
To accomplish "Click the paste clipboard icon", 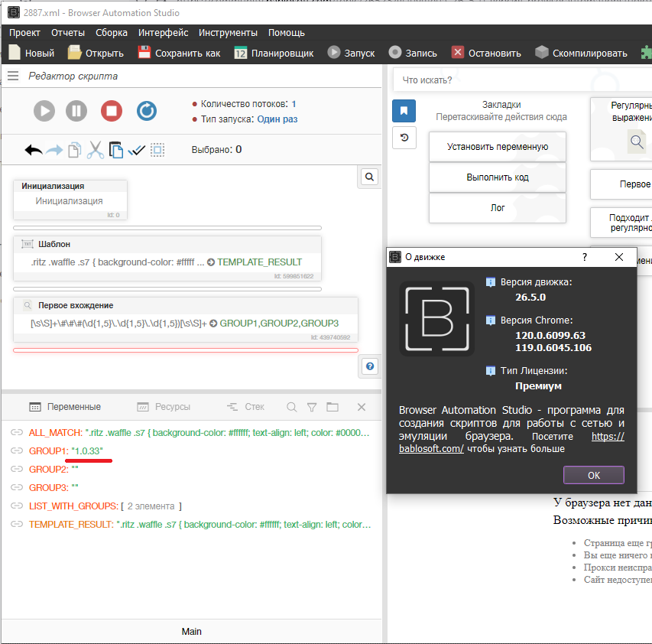I will coord(115,150).
